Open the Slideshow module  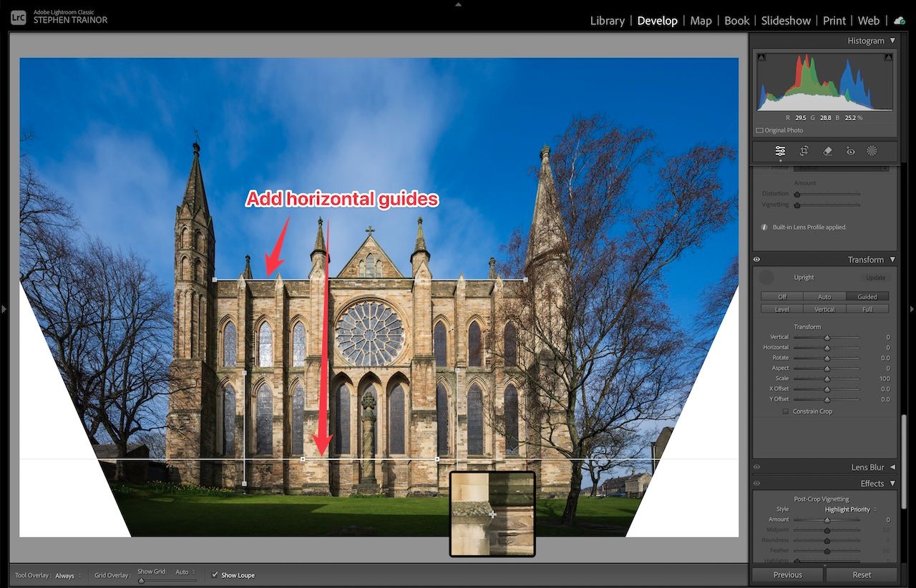tap(786, 21)
